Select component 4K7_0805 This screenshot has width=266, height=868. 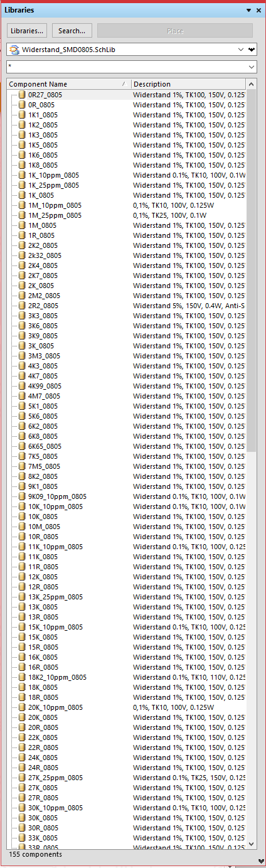(43, 376)
